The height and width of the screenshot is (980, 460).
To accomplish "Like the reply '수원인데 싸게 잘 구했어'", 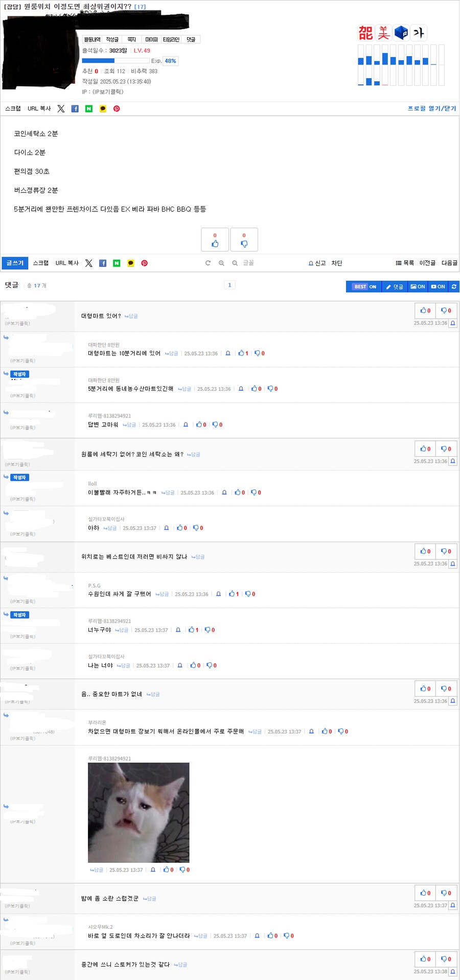I will [x=234, y=594].
